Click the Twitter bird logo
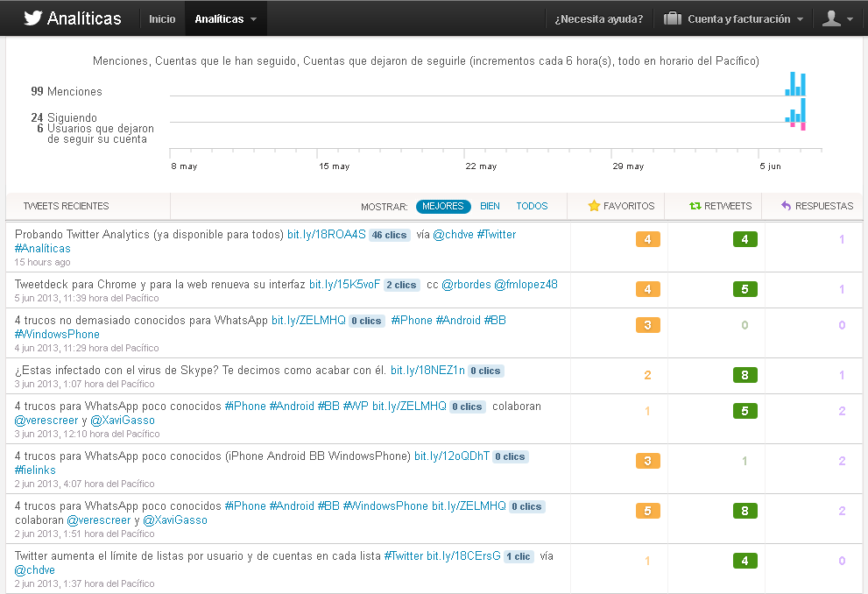The width and height of the screenshot is (868, 594). click(32, 18)
